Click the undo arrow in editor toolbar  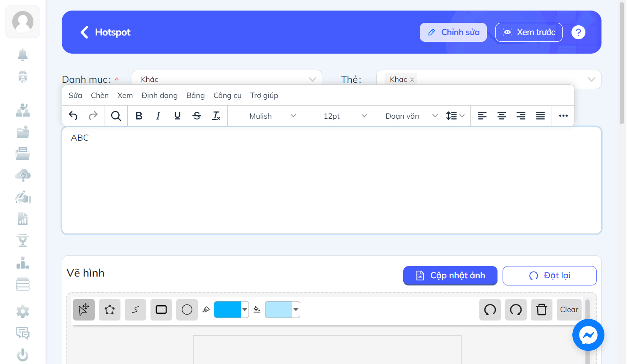73,116
